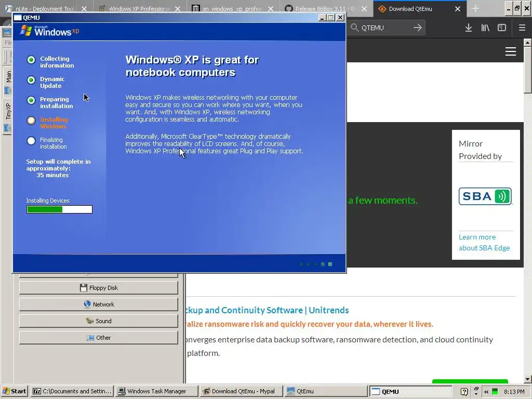Image resolution: width=532 pixels, height=399 pixels.
Task: Open the browser downloads panel
Action: tap(469, 28)
